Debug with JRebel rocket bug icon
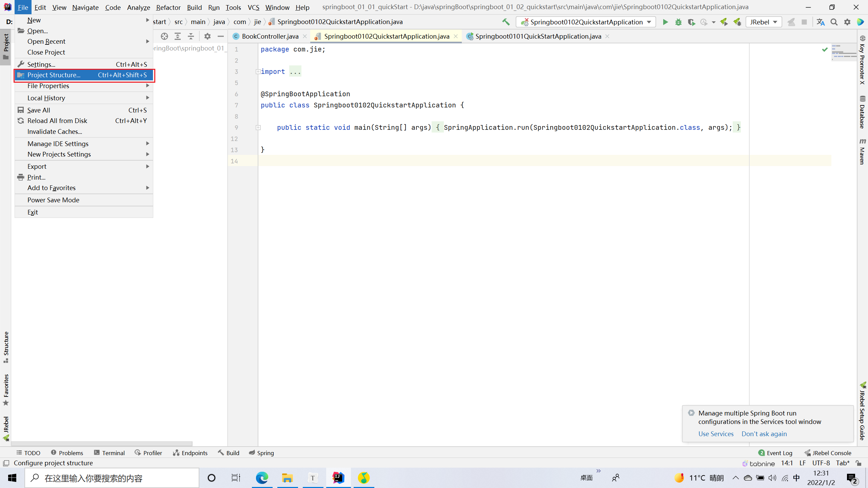Viewport: 868px width, 488px height. [737, 22]
